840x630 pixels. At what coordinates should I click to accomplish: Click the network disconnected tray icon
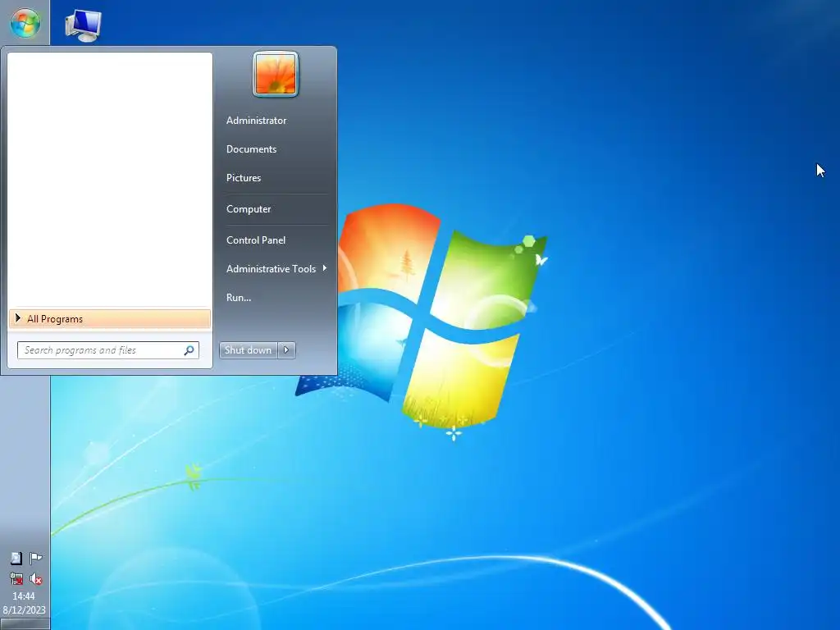tap(16, 578)
